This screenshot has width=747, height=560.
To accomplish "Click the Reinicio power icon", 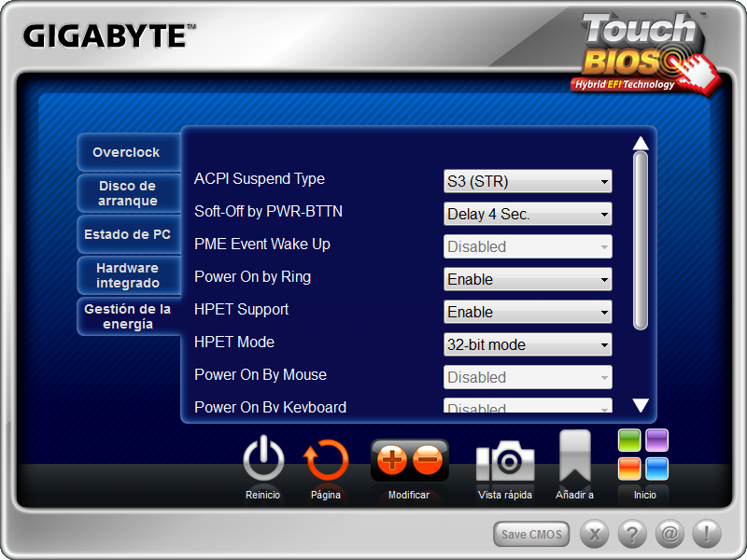I will coord(263,460).
